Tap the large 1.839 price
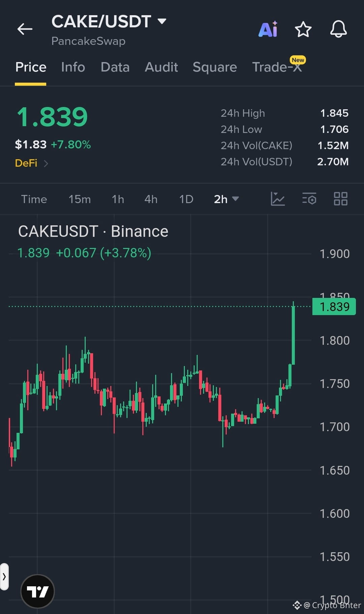The image size is (364, 614). (x=52, y=117)
